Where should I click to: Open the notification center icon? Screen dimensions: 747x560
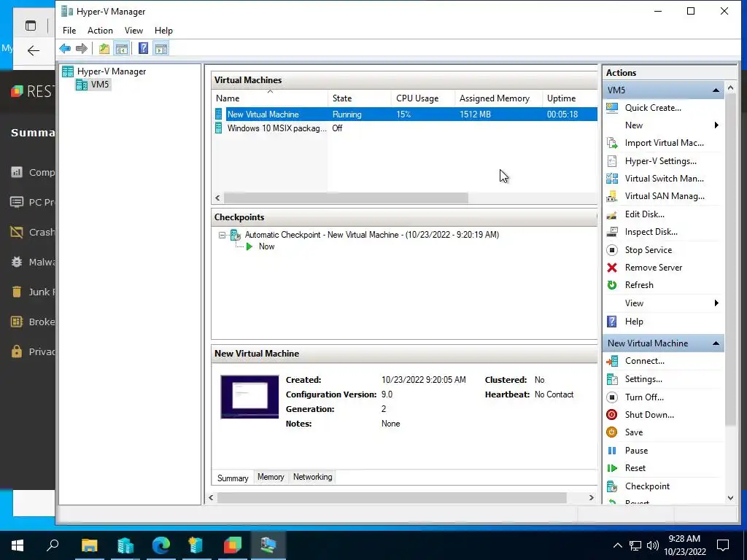[x=723, y=545]
